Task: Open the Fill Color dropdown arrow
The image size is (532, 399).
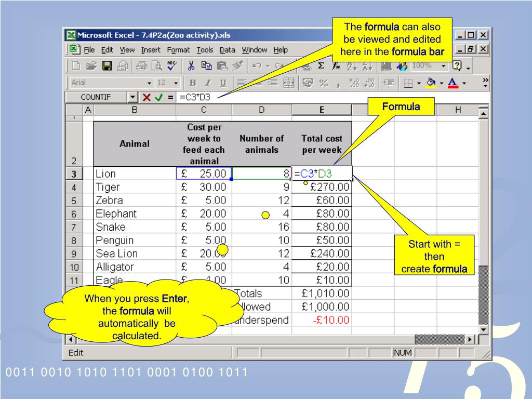Action: [x=442, y=83]
